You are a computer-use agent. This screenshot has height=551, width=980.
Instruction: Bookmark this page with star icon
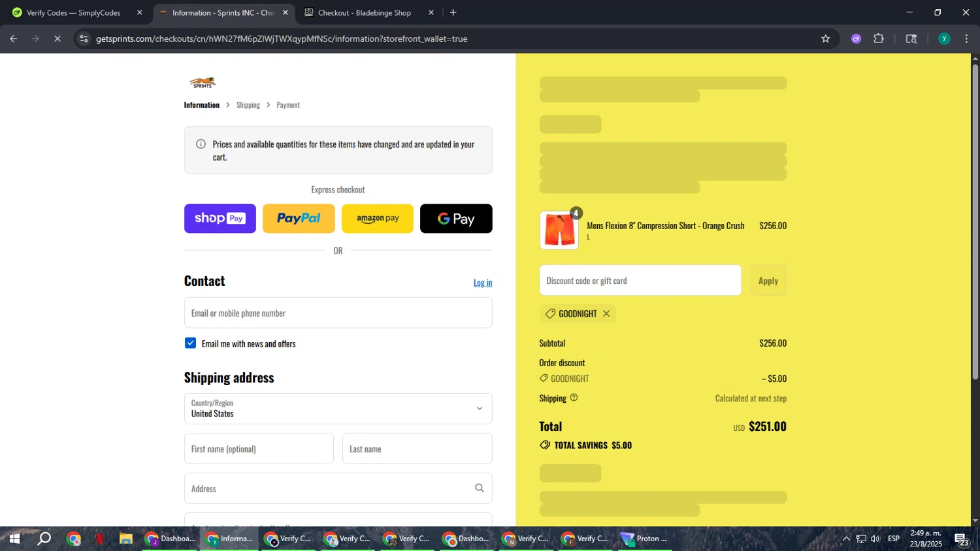pos(826,39)
